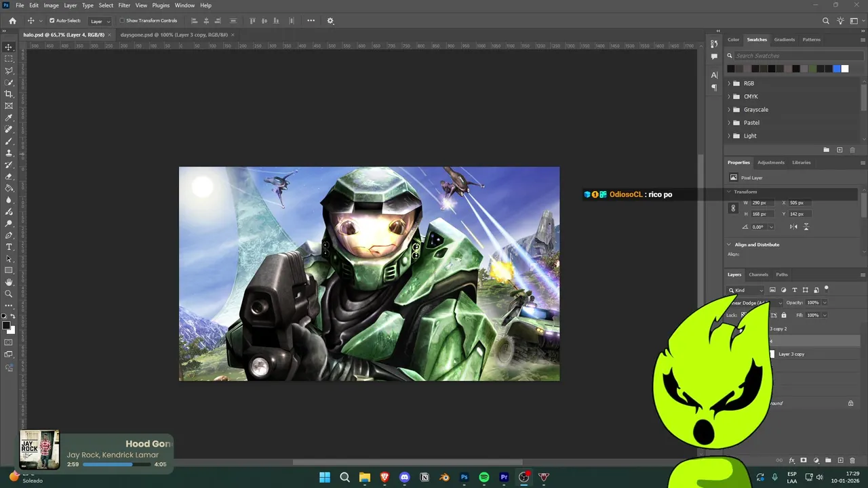The width and height of the screenshot is (868, 488).
Task: Align left edges in options bar
Action: (x=195, y=21)
